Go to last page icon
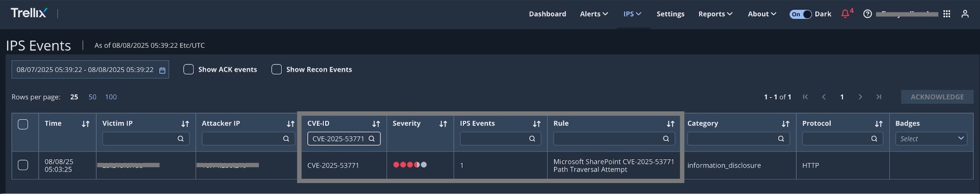Image resolution: width=980 pixels, height=194 pixels. pos(879,97)
